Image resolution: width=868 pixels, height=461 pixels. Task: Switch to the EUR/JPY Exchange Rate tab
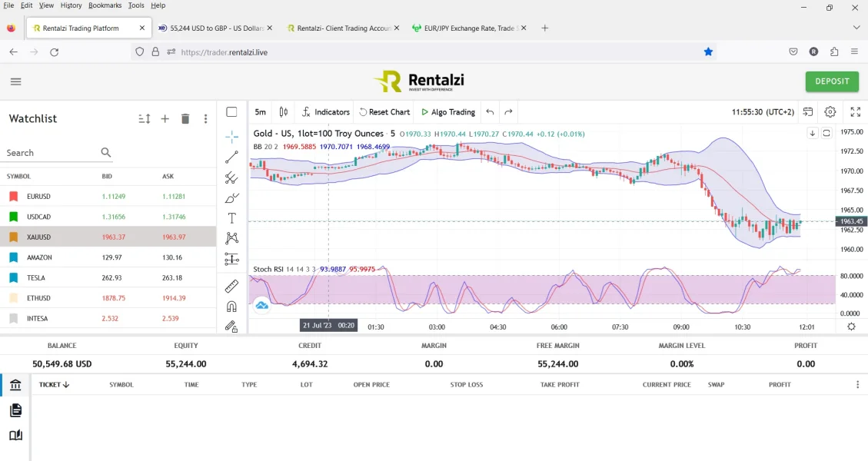467,28
